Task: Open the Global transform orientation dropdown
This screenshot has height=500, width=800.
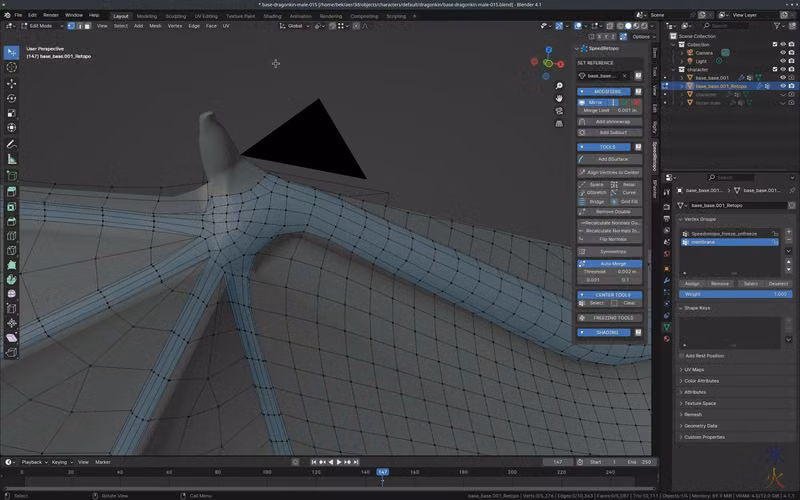Action: pyautogui.click(x=295, y=26)
